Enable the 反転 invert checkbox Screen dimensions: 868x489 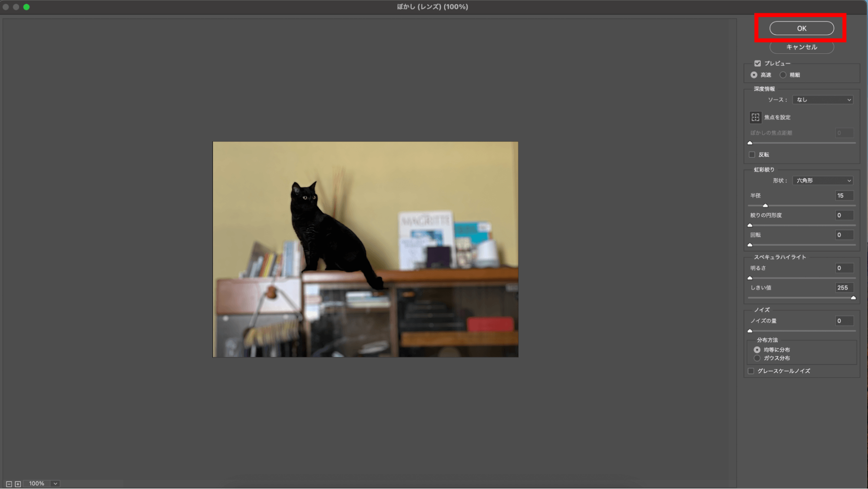pyautogui.click(x=752, y=154)
